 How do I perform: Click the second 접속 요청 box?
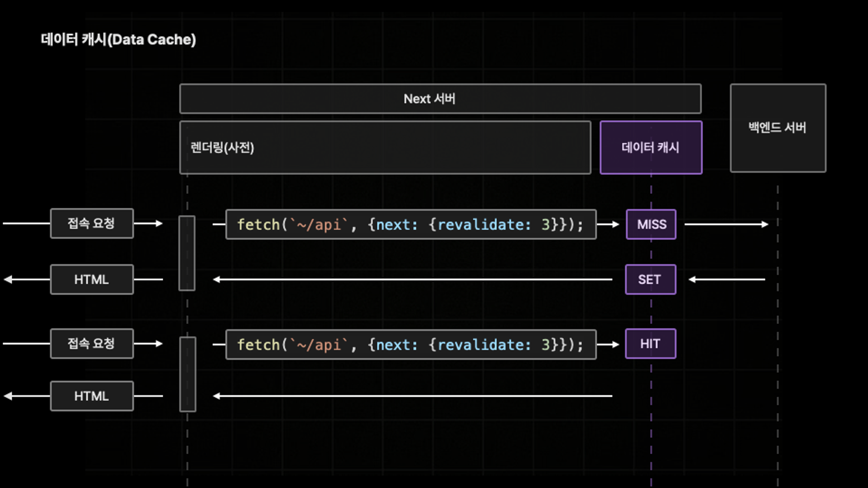pos(92,344)
